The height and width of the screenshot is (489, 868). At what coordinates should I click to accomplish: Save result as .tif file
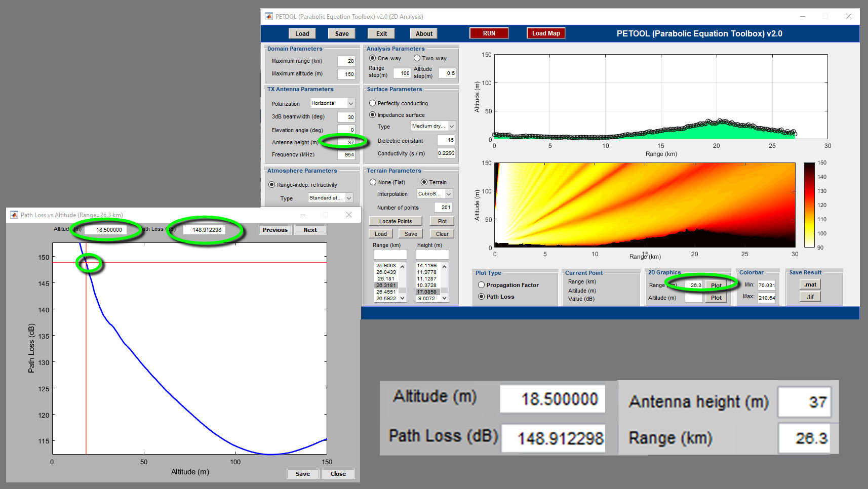810,297
